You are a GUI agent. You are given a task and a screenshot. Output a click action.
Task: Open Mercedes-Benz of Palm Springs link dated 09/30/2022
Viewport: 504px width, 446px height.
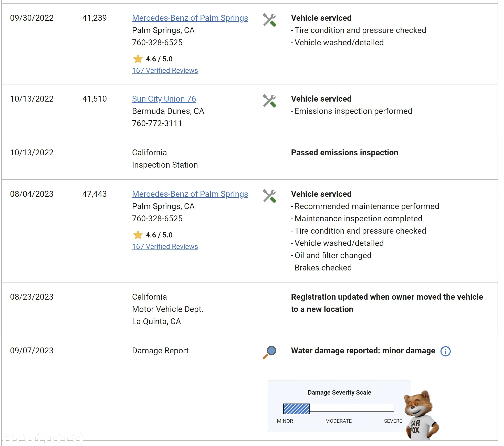190,18
